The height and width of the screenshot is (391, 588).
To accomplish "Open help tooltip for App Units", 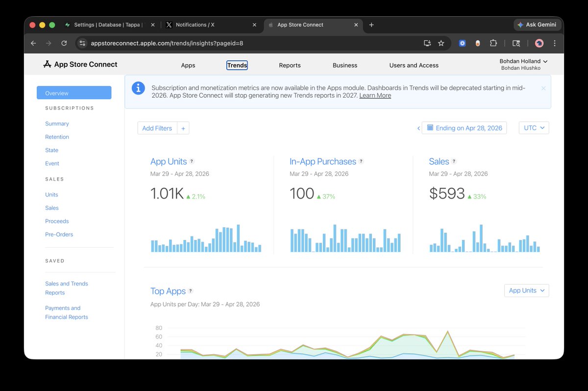I will [x=192, y=161].
